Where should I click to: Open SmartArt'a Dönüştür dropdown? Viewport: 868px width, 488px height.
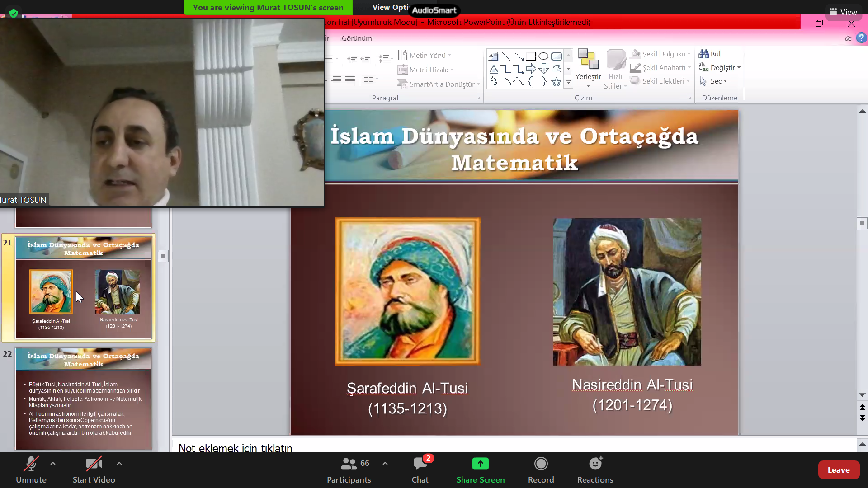439,84
